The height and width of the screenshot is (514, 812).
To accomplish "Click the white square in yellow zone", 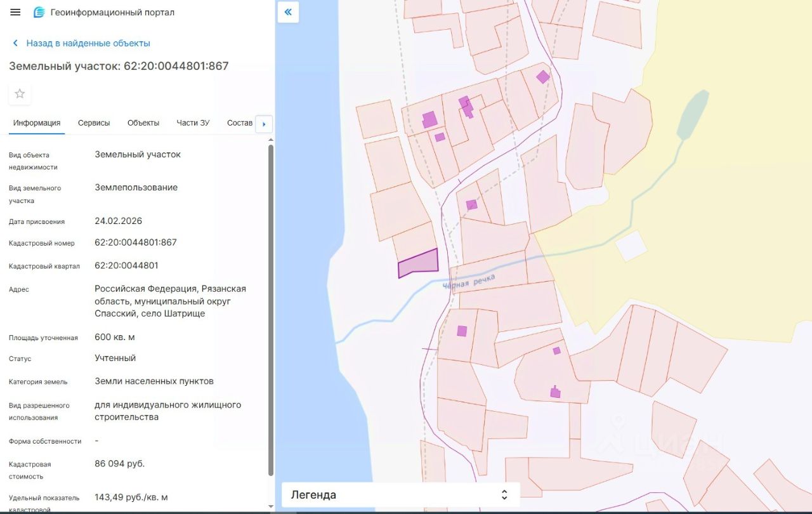I will point(631,246).
